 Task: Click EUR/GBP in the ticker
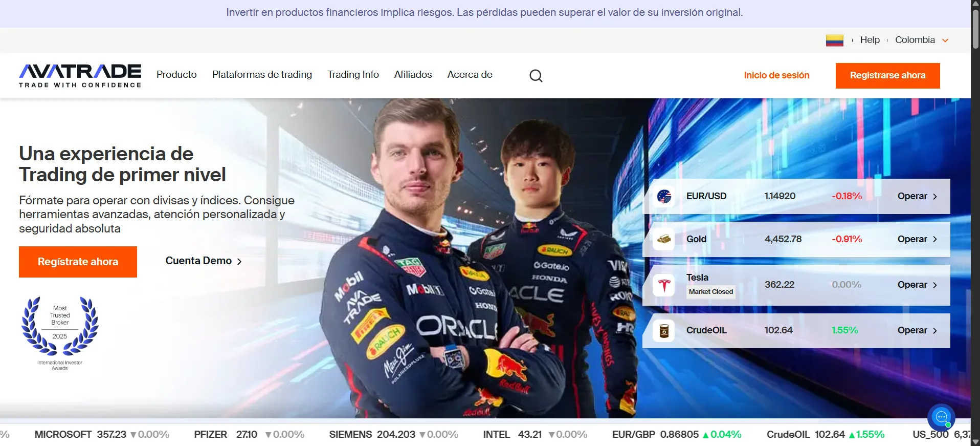tap(633, 434)
